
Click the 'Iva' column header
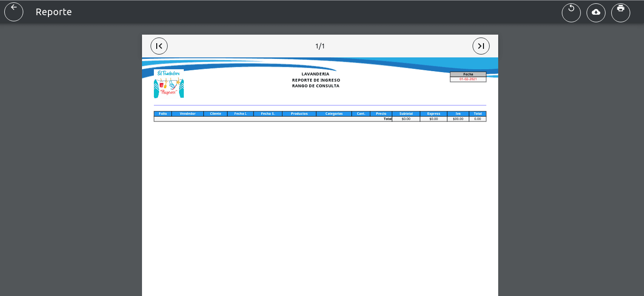click(458, 114)
